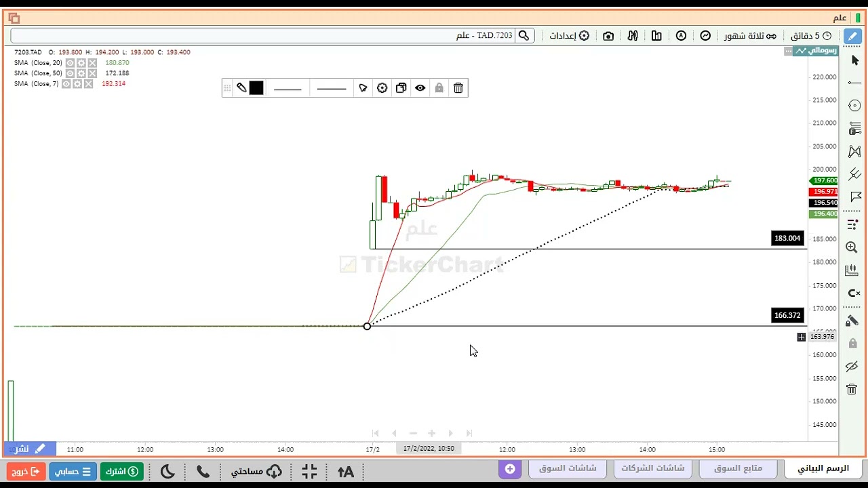The height and width of the screenshot is (488, 868).
Task: Open the حسابي account button
Action: pyautogui.click(x=73, y=471)
